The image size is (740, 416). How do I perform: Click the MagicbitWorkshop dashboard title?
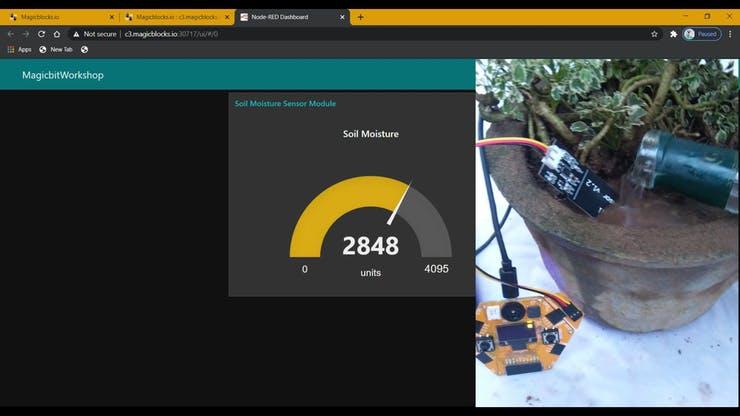(x=63, y=75)
